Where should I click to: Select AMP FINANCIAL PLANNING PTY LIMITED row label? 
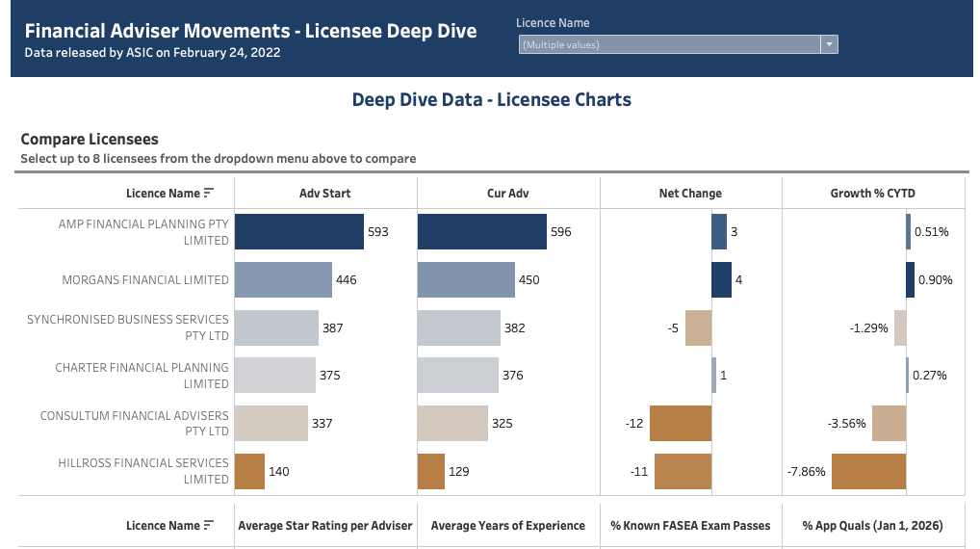click(143, 232)
